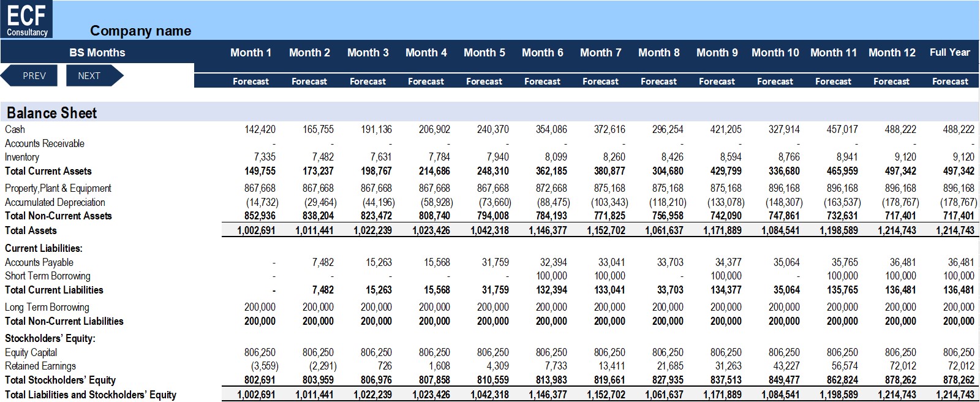Select the Month 1 column header
The height and width of the screenshot is (402, 980).
click(251, 53)
